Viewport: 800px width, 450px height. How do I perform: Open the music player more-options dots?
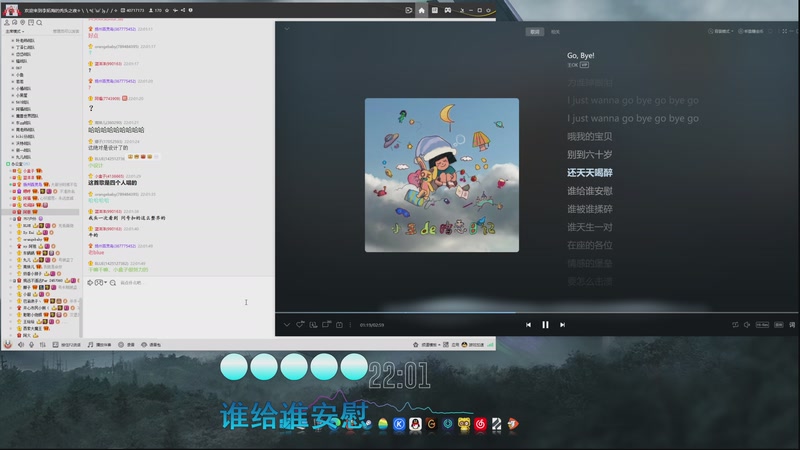(x=351, y=324)
